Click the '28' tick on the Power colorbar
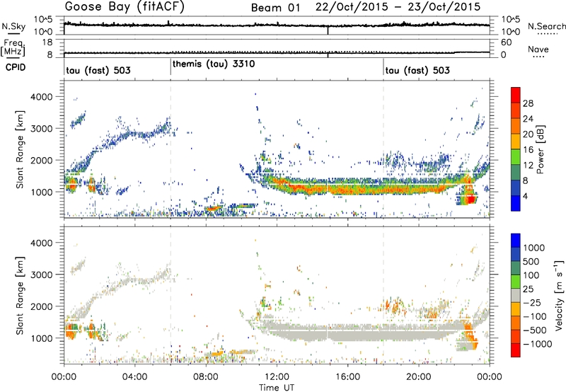The image size is (566, 392). point(528,103)
